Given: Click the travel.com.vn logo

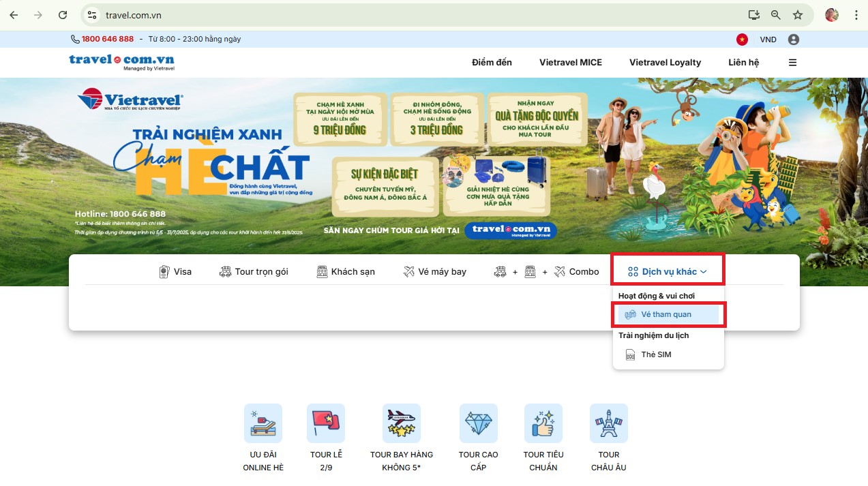Looking at the screenshot, I should pos(121,62).
